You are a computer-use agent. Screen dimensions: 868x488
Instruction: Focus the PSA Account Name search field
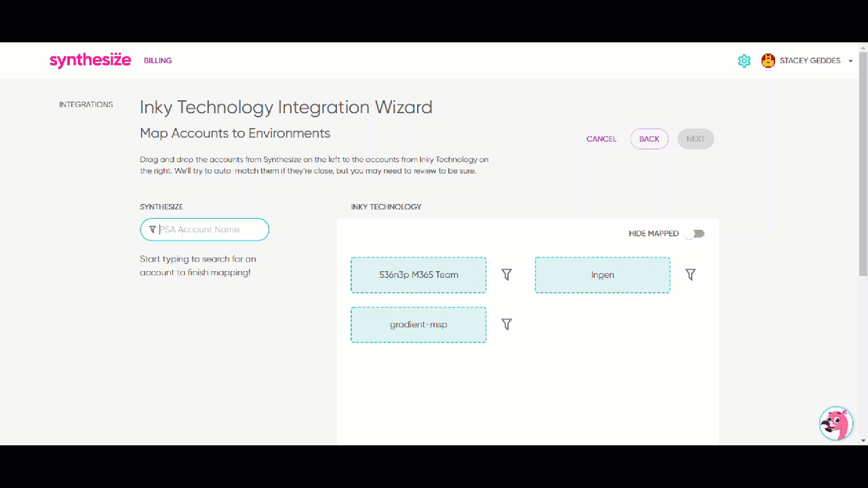point(210,230)
